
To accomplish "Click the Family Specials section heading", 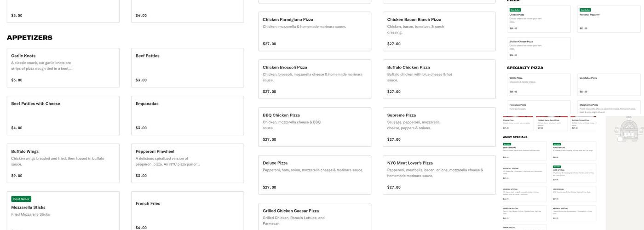I will [x=515, y=137].
